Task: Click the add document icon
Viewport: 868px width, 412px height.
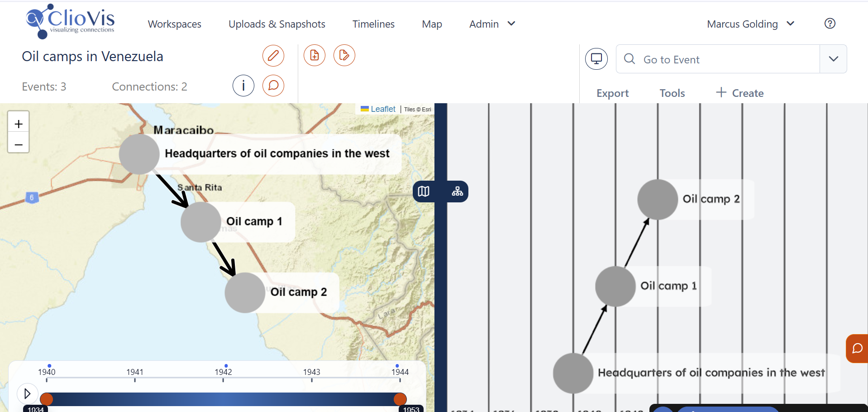Action: point(315,55)
